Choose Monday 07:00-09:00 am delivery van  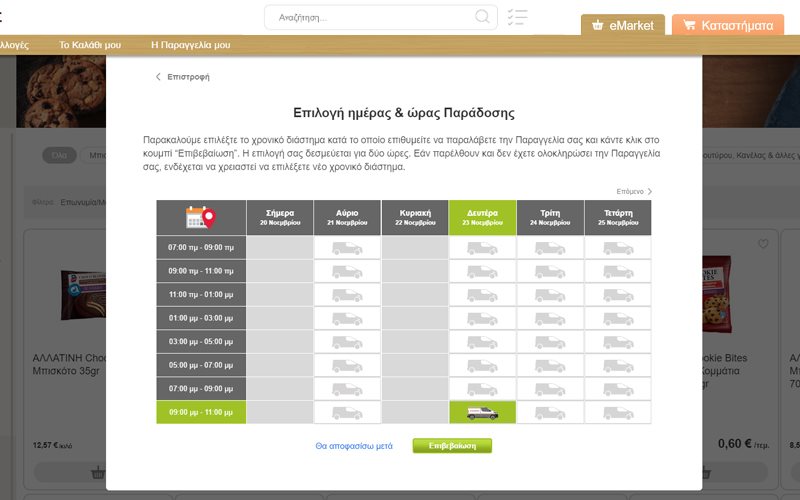tap(482, 247)
